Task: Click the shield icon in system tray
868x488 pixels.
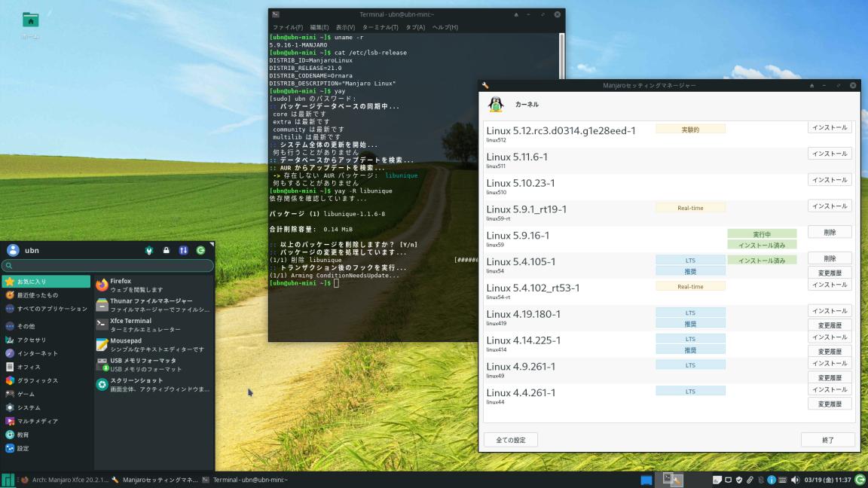Action: tap(738, 480)
